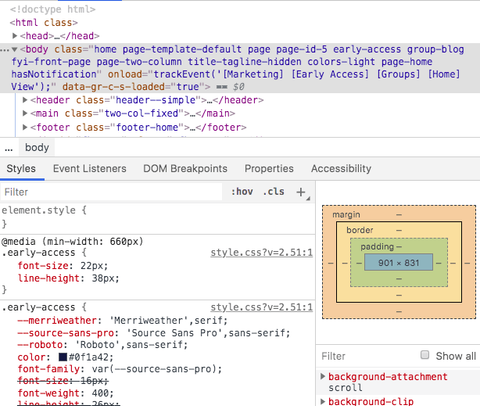The width and height of the screenshot is (480, 406).
Task: Expand the background-attachment computed property
Action: coord(323,376)
